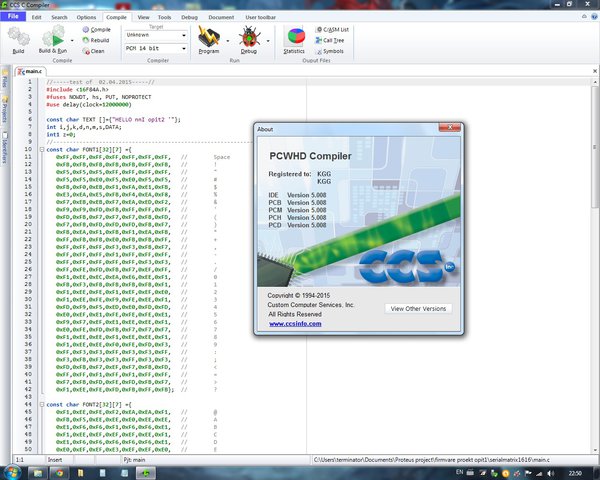Open C/ASM List output file
Screen dimensions: 600x480
pos(332,29)
